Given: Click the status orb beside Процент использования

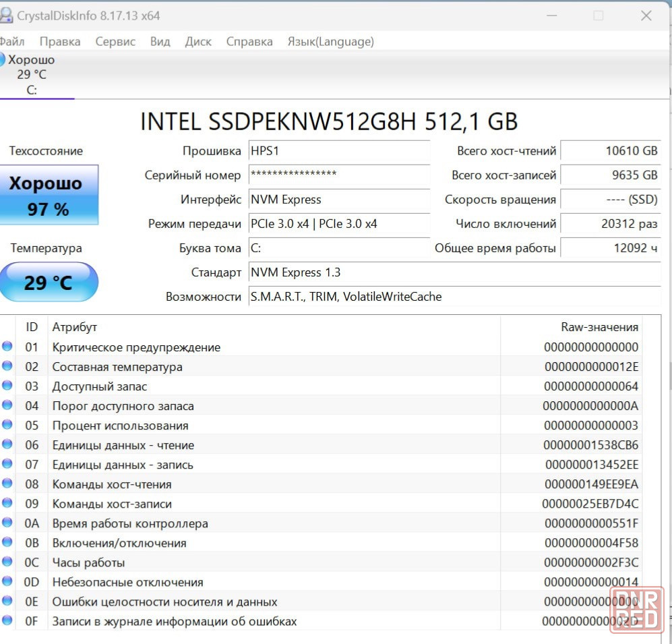Looking at the screenshot, I should 7,425.
